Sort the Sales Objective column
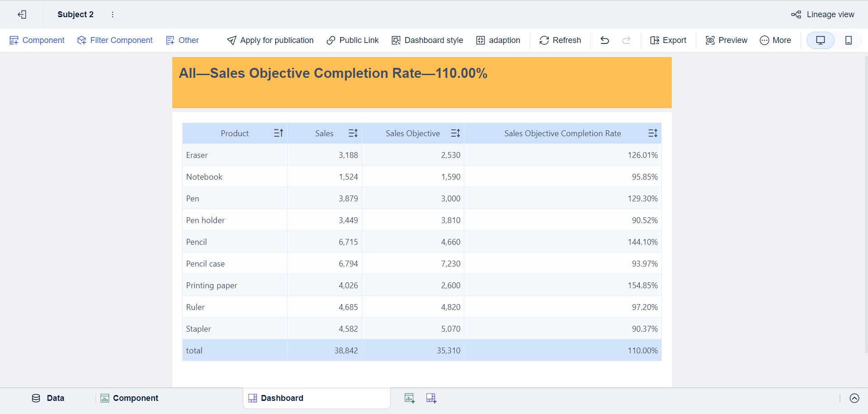 pos(455,133)
